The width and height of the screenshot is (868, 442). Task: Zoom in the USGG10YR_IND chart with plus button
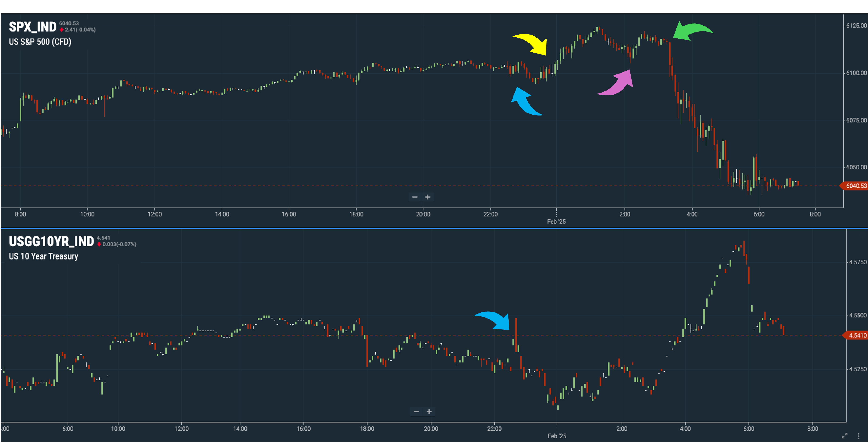429,411
